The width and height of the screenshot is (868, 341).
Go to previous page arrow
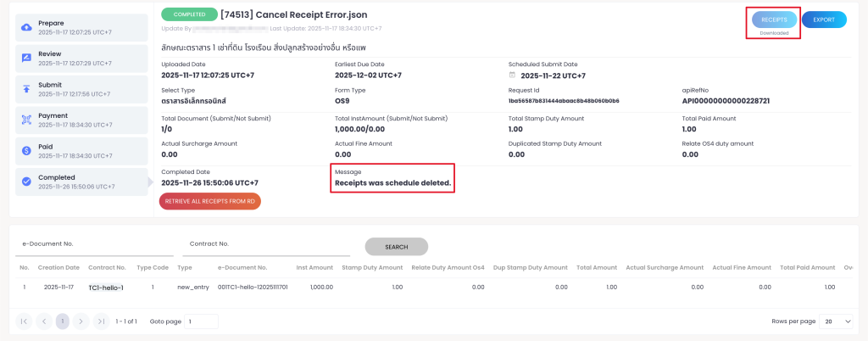coord(44,321)
